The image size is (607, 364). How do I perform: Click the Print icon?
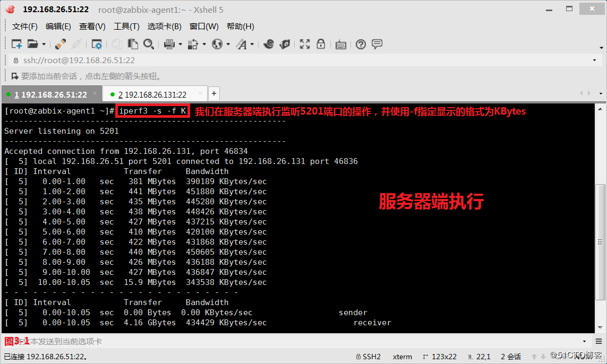169,44
